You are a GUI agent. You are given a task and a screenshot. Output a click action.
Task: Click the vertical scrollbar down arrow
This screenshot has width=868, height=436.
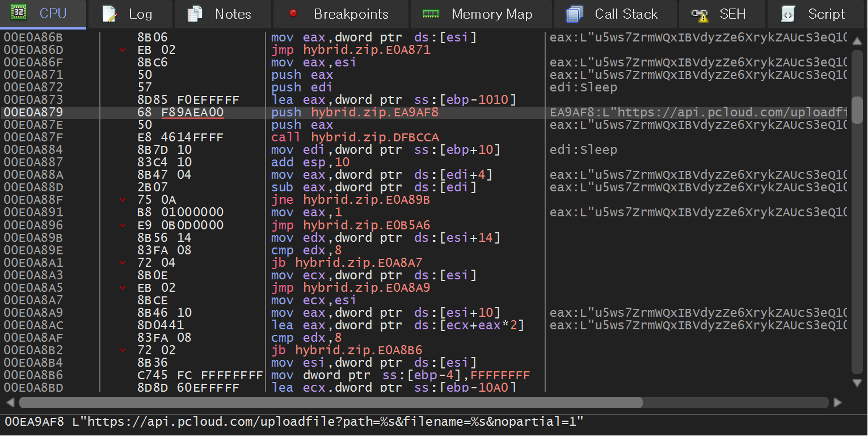[x=857, y=383]
